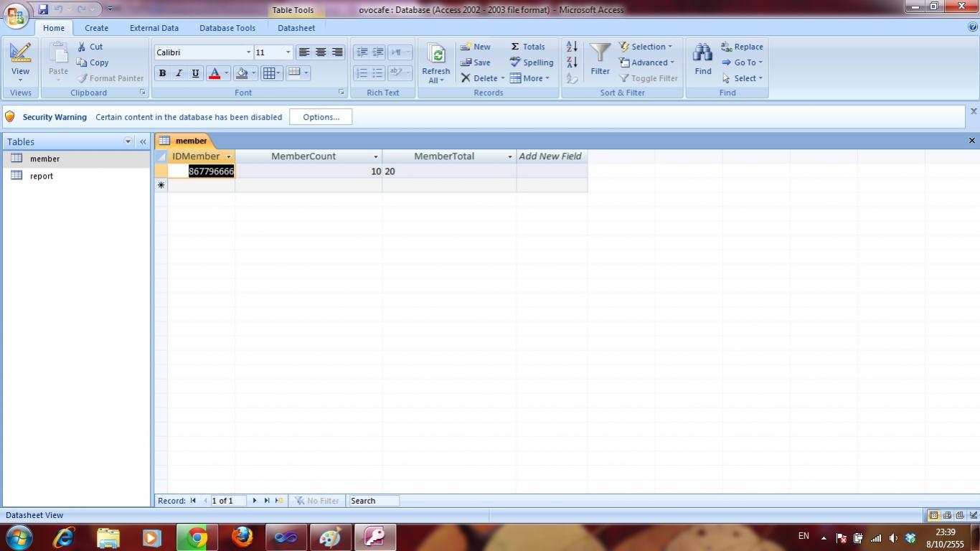This screenshot has width=980, height=551.
Task: Align text right
Action: click(337, 52)
